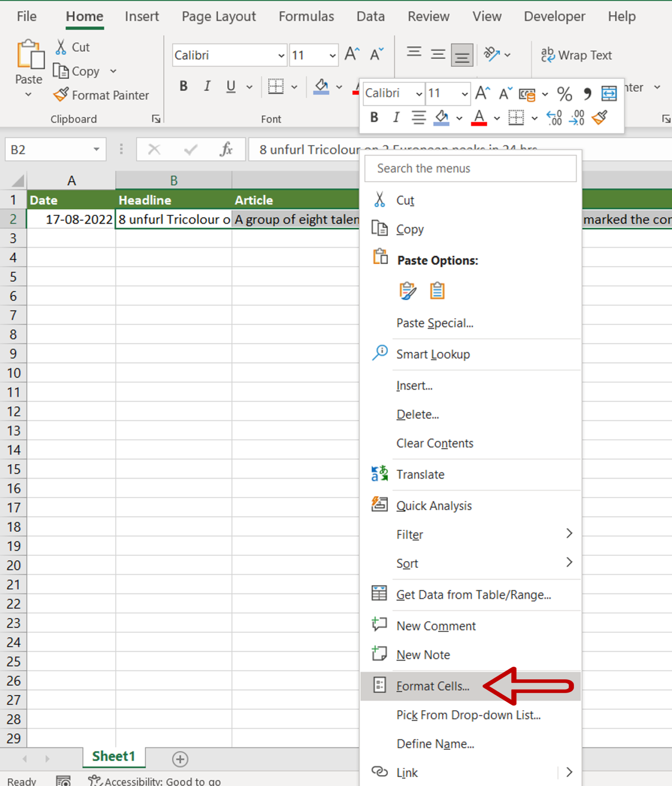Click mini toolbar Italic button
Screen dimensions: 672x786
click(x=396, y=117)
